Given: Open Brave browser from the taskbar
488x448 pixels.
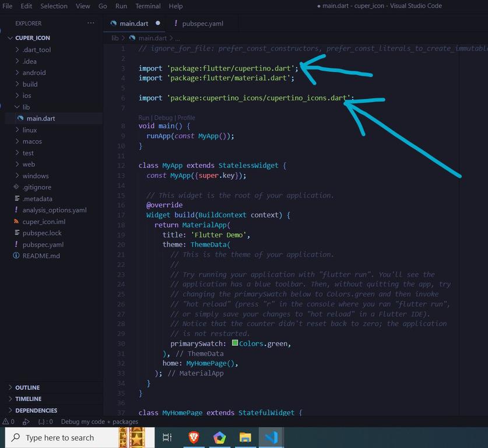Looking at the screenshot, I should 194,437.
